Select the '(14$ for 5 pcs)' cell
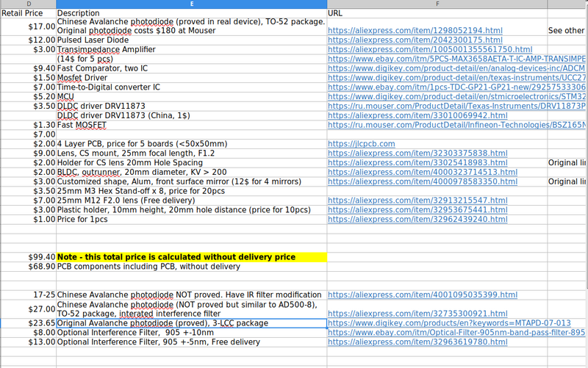 (192, 59)
